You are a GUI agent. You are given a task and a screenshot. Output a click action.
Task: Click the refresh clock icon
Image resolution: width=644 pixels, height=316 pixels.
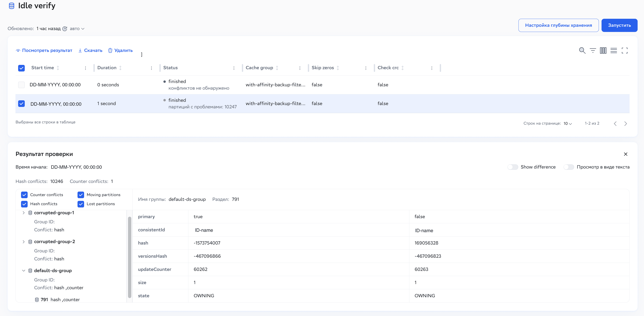(65, 29)
